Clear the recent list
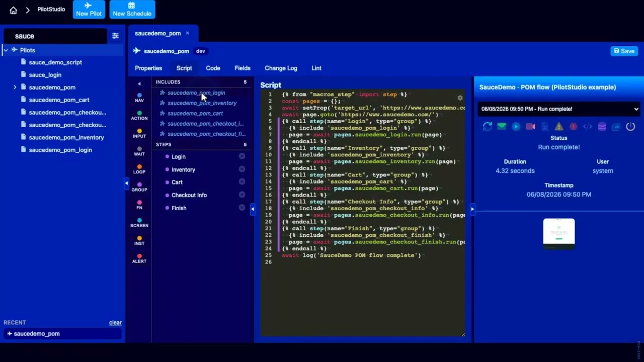This screenshot has width=644, height=362. coord(115,323)
